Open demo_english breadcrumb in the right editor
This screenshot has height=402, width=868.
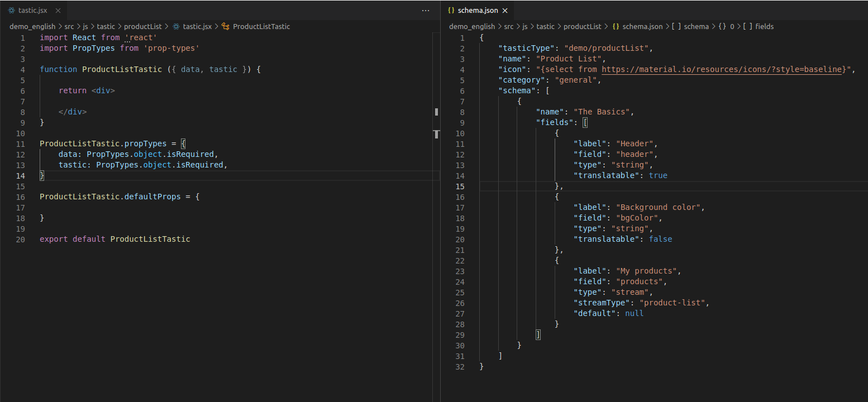tap(472, 26)
